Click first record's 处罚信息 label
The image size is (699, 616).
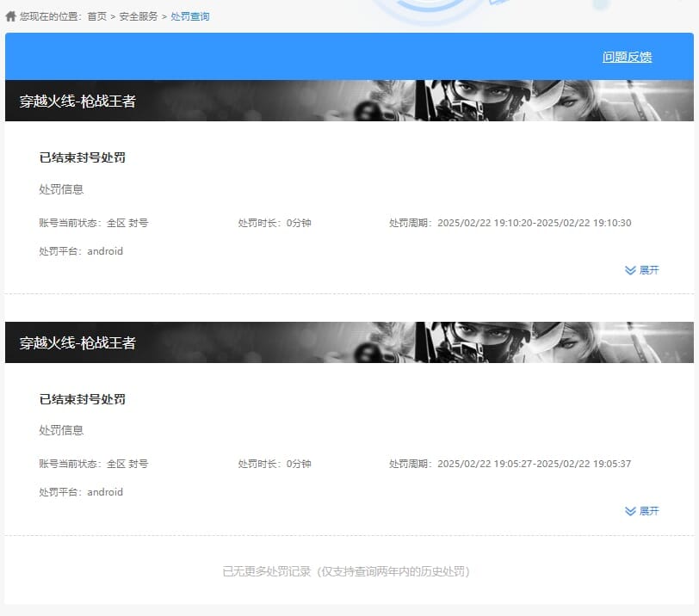(x=61, y=189)
